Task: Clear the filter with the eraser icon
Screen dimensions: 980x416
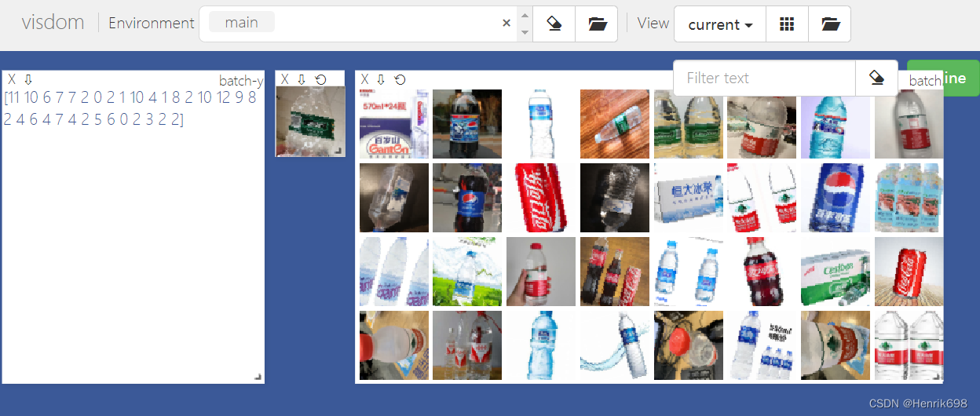Action: point(877,78)
